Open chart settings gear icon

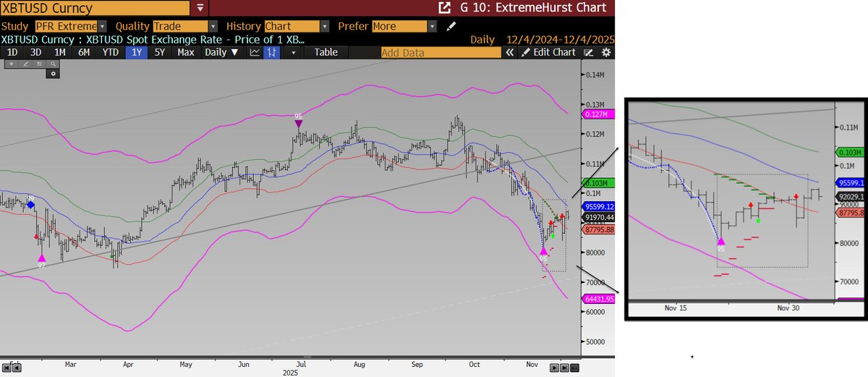[x=606, y=52]
